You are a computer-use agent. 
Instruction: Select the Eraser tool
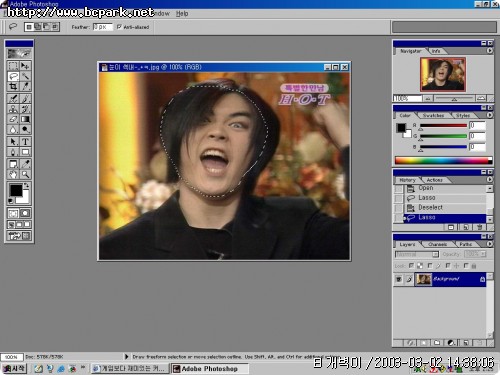(13, 119)
